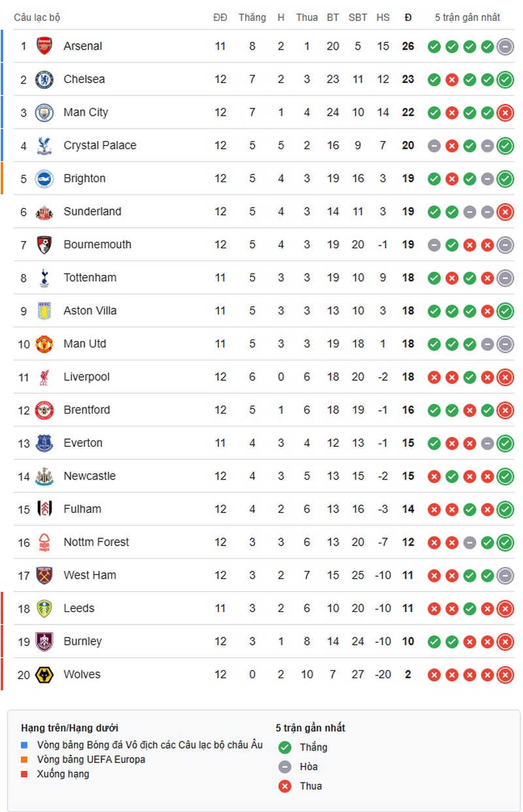Image resolution: width=523 pixels, height=812 pixels.
Task: Click the Newcastle club crest icon
Action: coord(44,476)
